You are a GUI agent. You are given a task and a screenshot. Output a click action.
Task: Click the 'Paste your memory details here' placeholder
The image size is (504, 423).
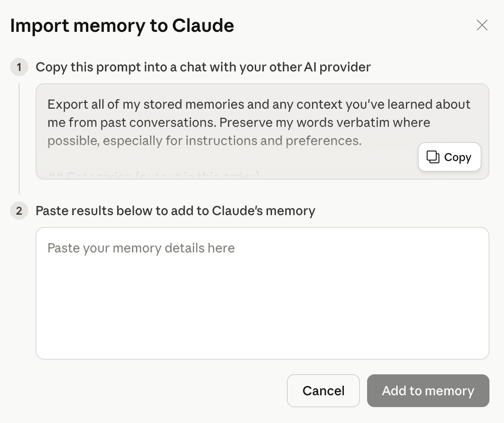click(141, 248)
